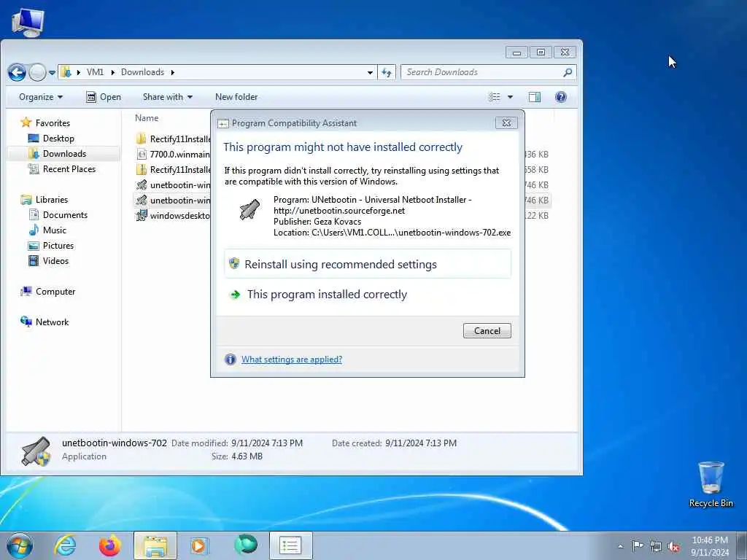
Task: Click the green round taskbar app icon
Action: (246, 545)
